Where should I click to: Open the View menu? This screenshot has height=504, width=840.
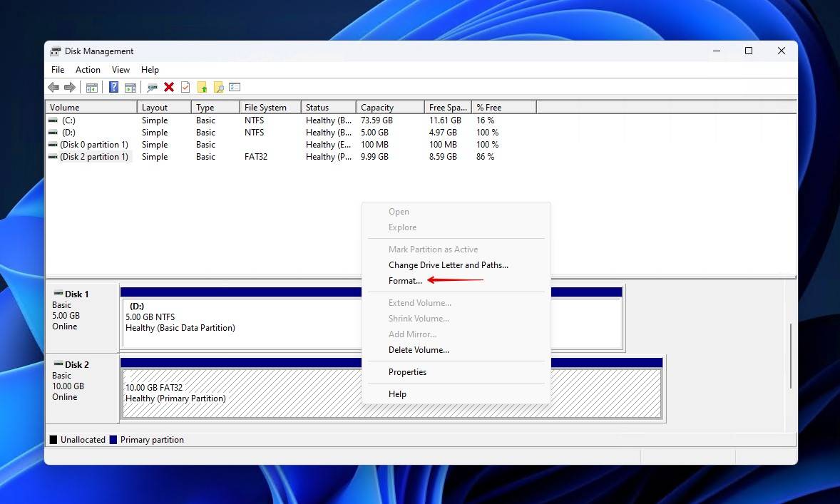coord(121,70)
